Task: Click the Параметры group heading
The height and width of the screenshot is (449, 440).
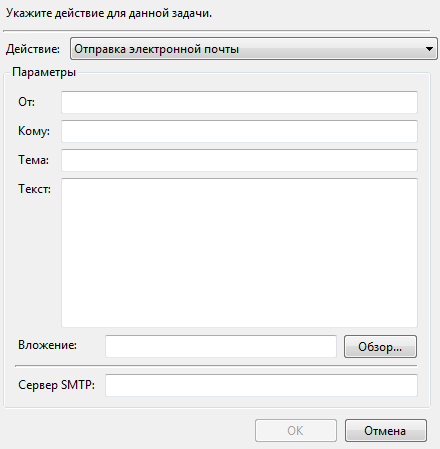Action: tap(44, 72)
